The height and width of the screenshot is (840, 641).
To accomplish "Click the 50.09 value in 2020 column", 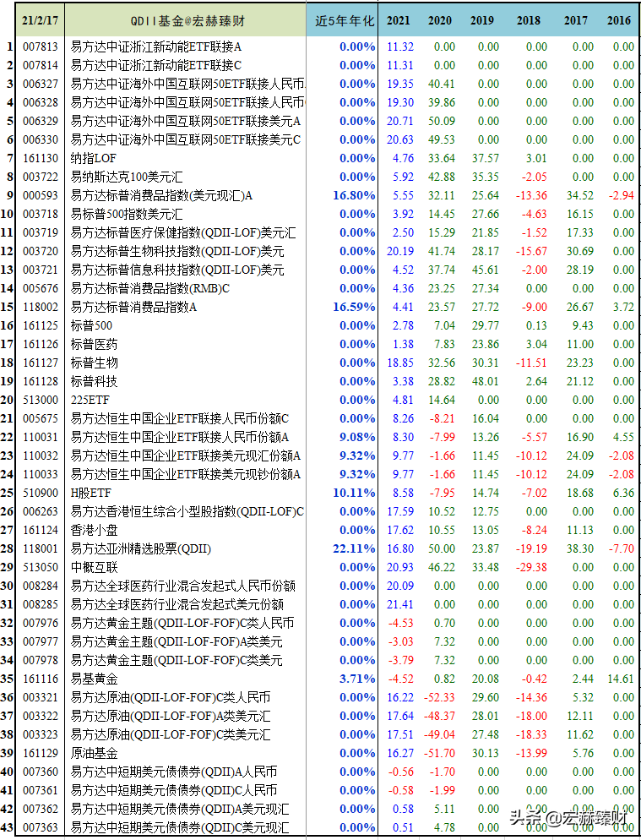I will click(x=441, y=121).
